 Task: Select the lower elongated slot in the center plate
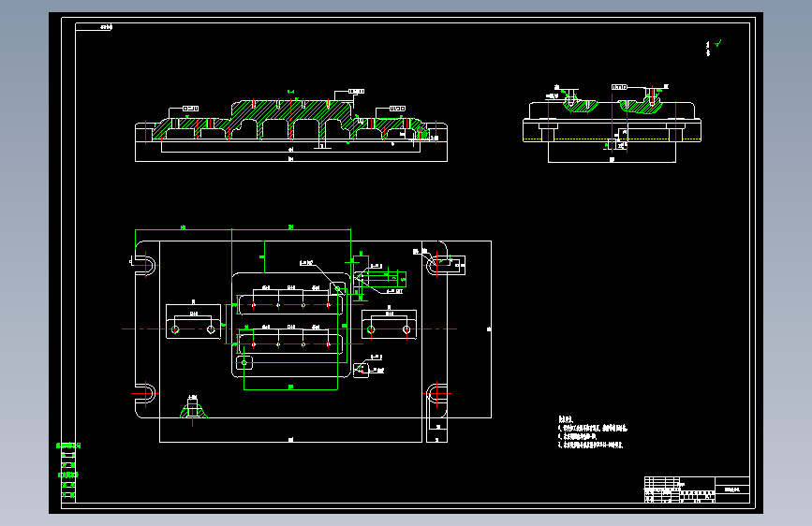(x=290, y=344)
